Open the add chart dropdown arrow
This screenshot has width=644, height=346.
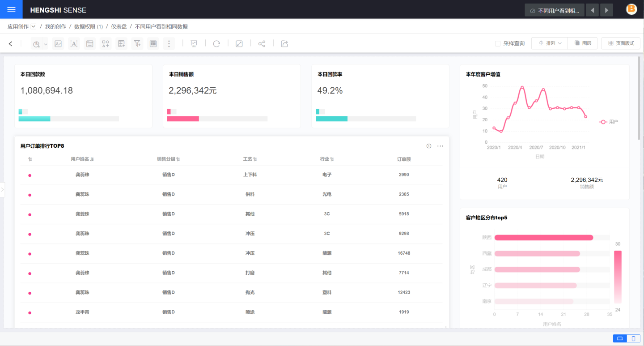coord(46,44)
